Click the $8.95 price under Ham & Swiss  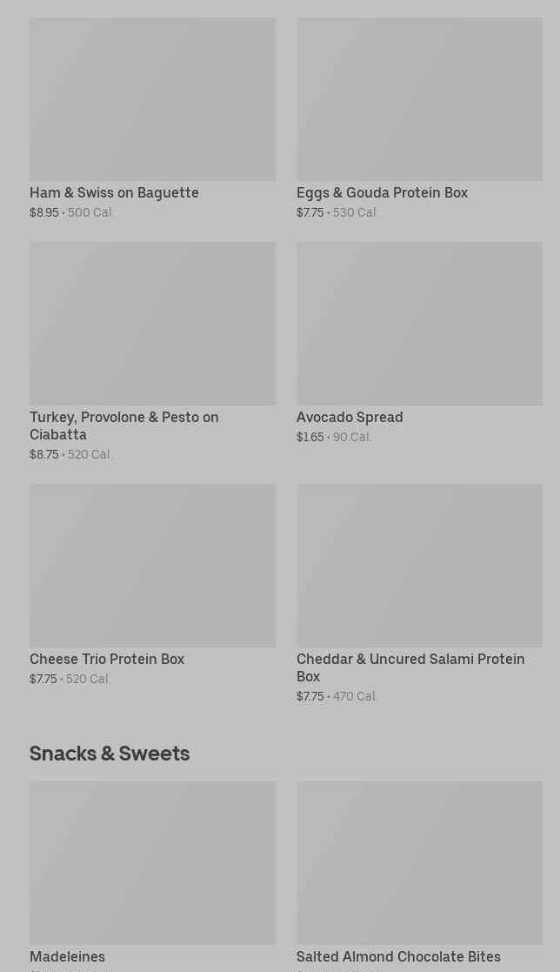[x=44, y=212]
